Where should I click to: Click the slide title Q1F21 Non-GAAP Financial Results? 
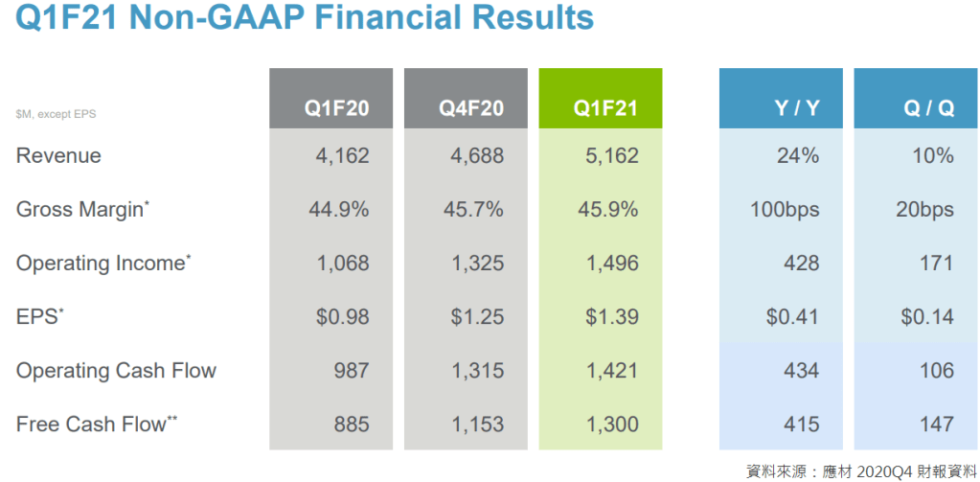coord(305,19)
